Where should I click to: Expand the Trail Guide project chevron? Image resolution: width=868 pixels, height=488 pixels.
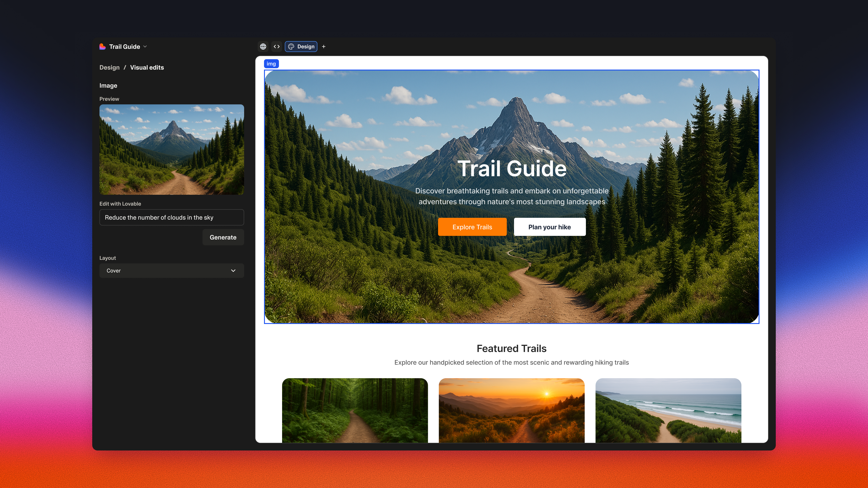pyautogui.click(x=145, y=47)
